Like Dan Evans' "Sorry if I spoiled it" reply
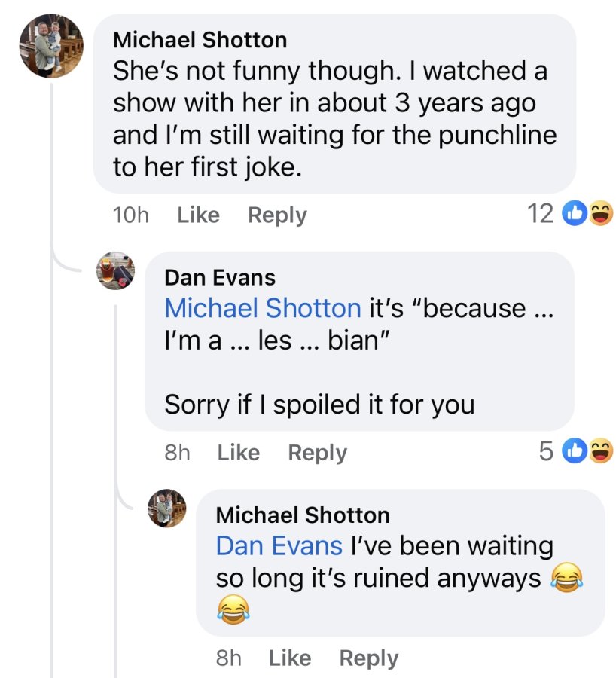The width and height of the screenshot is (616, 678). 238,453
